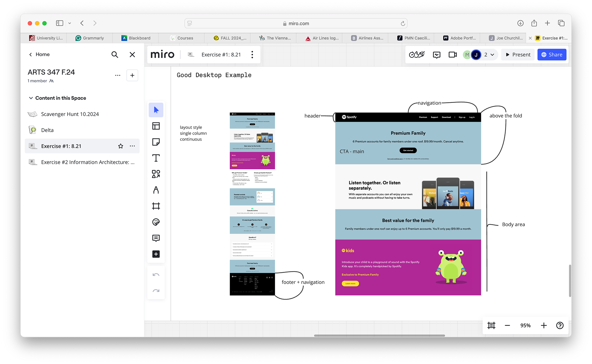This screenshot has width=592, height=364.
Task: Open frames panel at bottom right
Action: pyautogui.click(x=491, y=326)
